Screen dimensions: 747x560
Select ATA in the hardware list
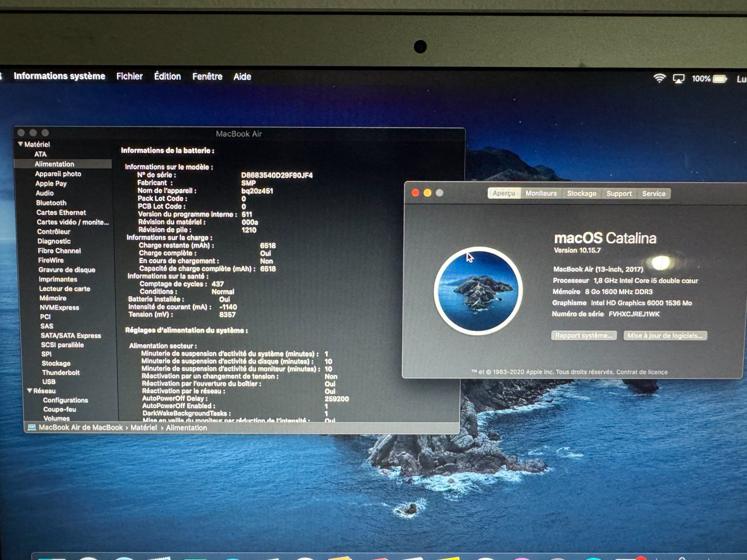click(40, 154)
